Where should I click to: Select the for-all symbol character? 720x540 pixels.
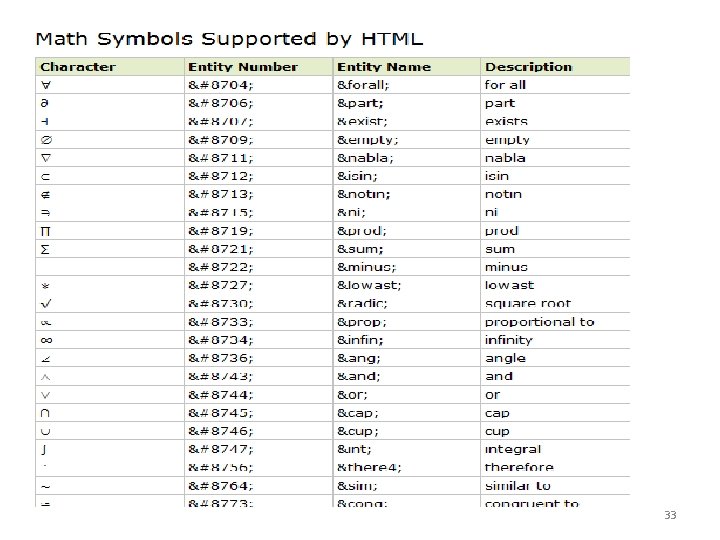pyautogui.click(x=46, y=85)
